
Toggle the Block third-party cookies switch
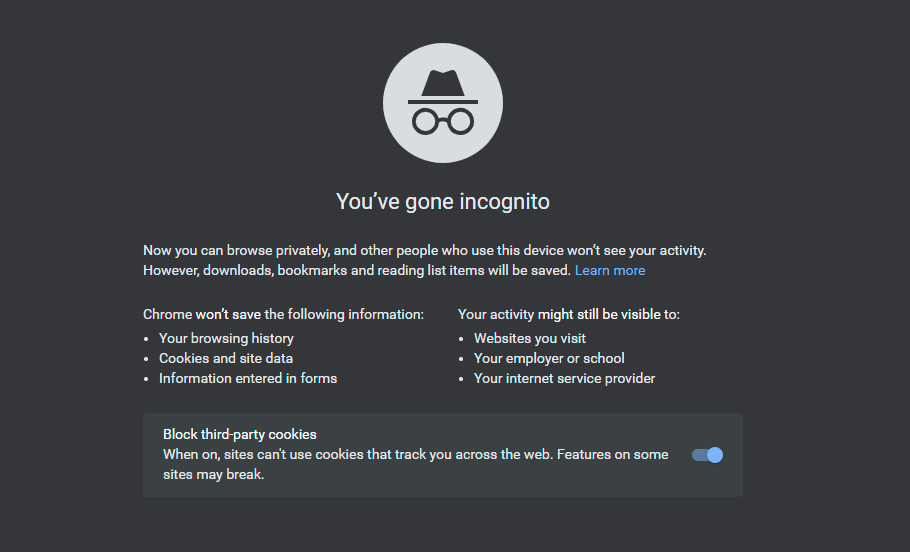(707, 455)
